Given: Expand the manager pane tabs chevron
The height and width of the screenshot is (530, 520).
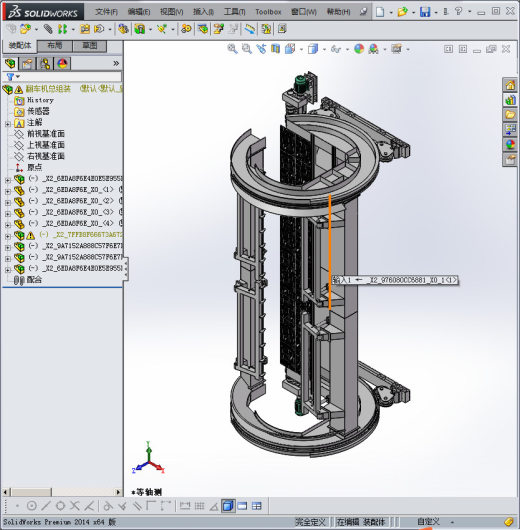Looking at the screenshot, I should 116,63.
